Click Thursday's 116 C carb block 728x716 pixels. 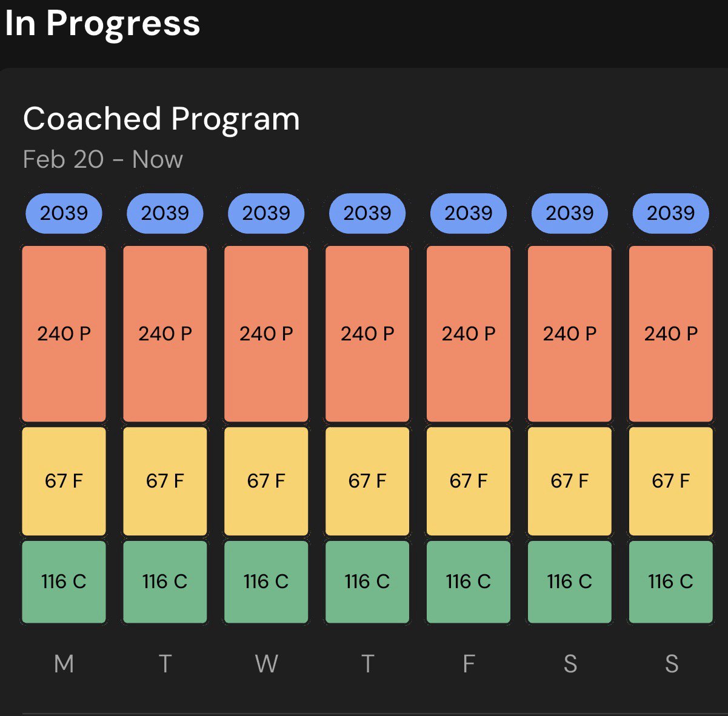pyautogui.click(x=367, y=582)
